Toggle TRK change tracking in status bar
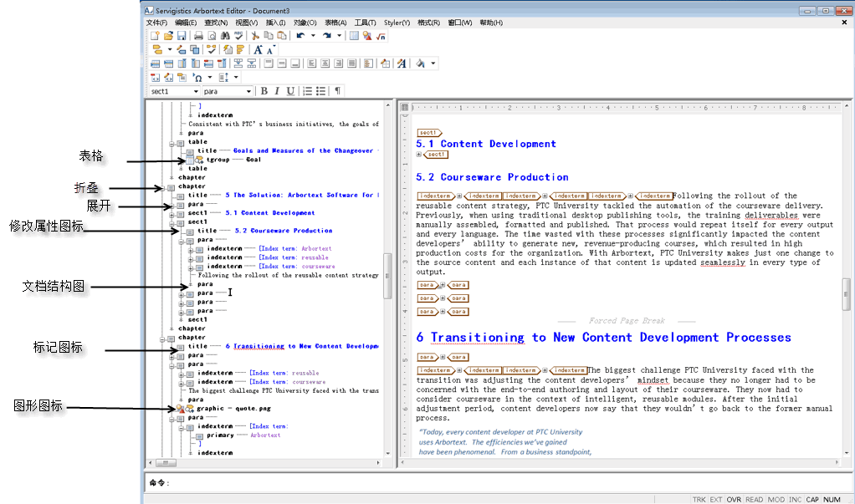 699,500
